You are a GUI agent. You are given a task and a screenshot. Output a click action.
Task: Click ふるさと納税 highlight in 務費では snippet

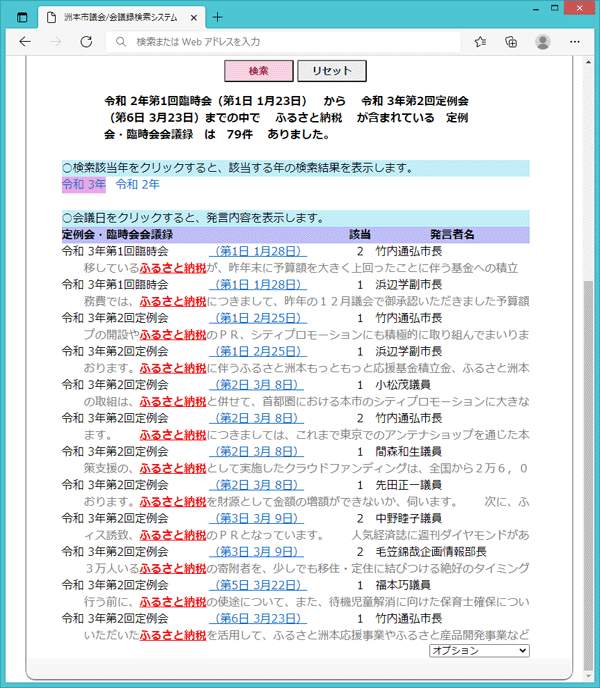tap(173, 301)
